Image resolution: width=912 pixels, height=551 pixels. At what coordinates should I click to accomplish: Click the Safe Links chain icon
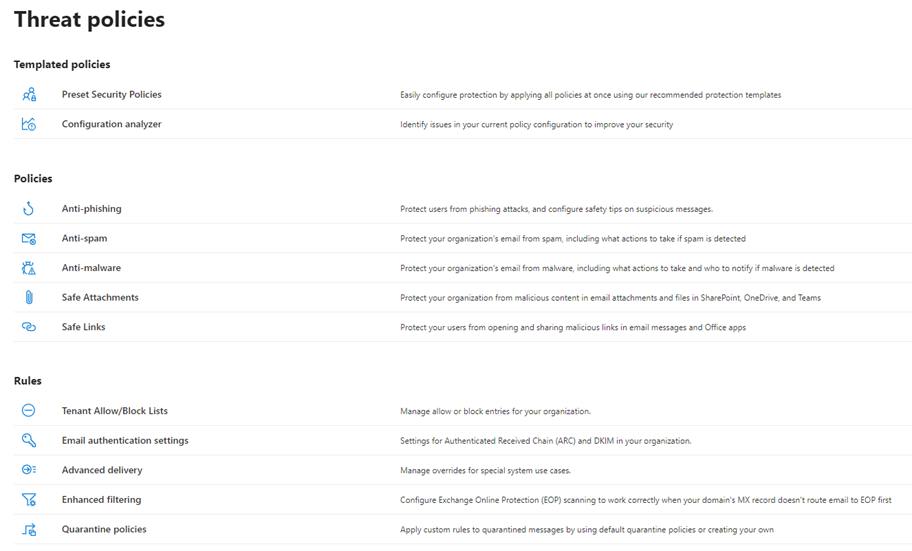point(28,327)
